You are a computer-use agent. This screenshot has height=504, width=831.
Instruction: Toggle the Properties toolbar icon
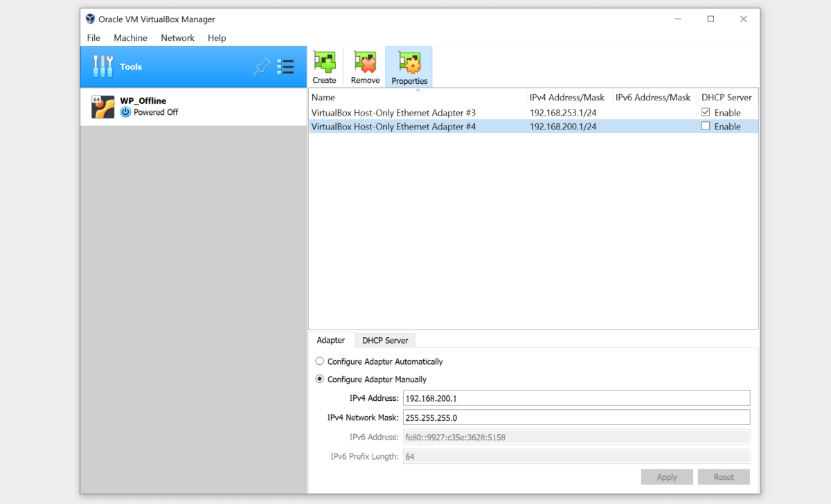(x=409, y=63)
